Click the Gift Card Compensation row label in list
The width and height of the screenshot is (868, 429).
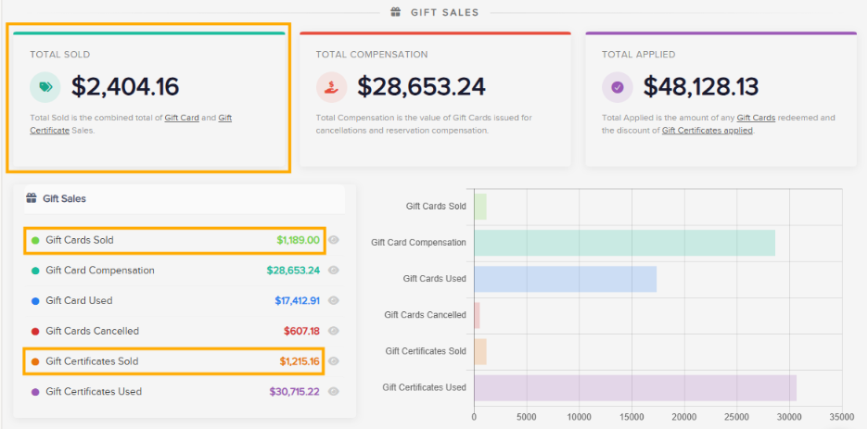(100, 271)
